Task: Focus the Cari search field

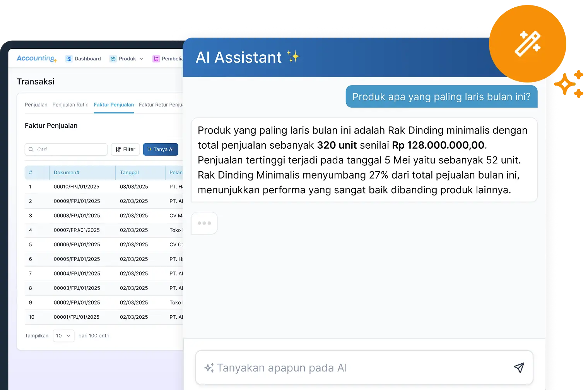Action: pos(66,149)
